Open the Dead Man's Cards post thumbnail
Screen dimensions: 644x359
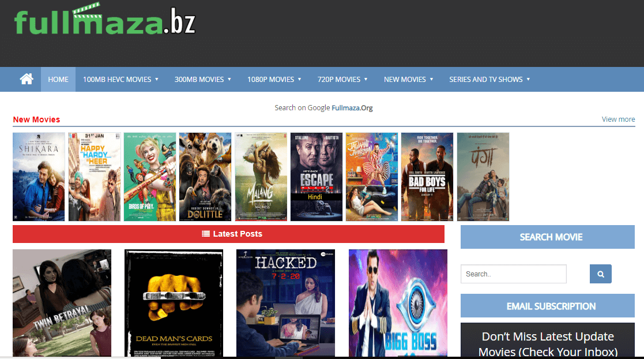click(x=174, y=303)
